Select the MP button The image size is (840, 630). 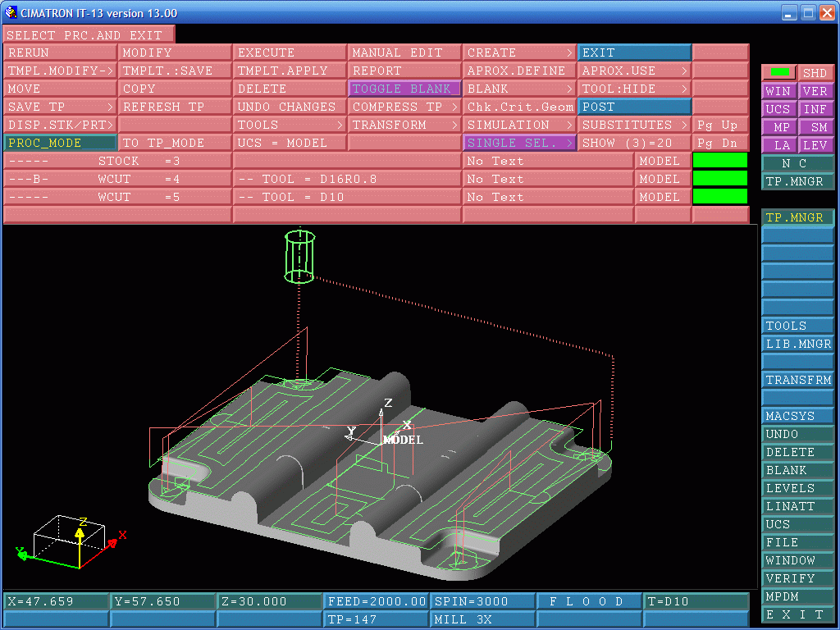tap(779, 127)
